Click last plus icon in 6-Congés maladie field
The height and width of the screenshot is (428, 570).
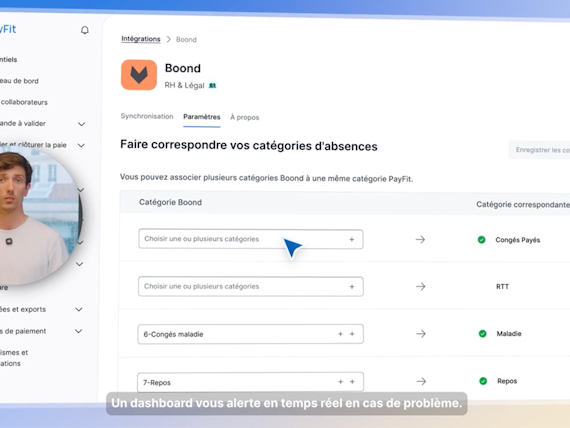pyautogui.click(x=352, y=334)
